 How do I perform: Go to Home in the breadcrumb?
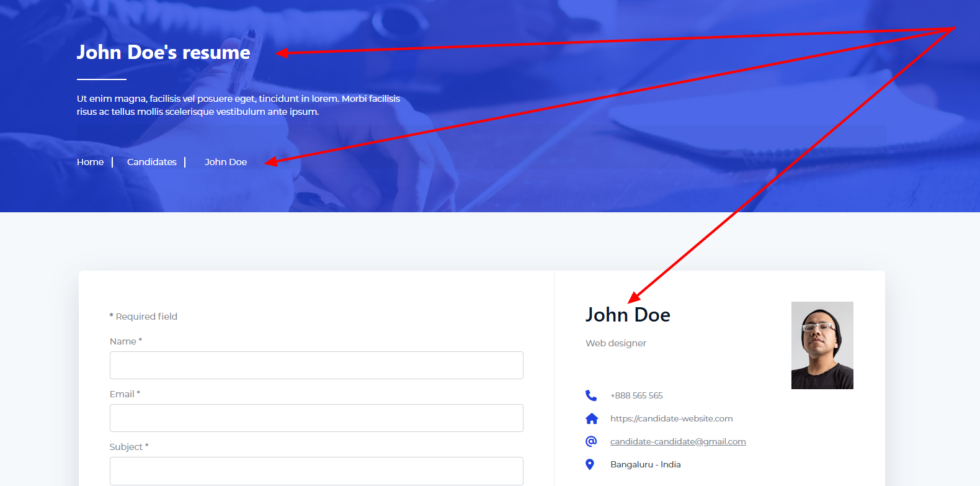[90, 162]
